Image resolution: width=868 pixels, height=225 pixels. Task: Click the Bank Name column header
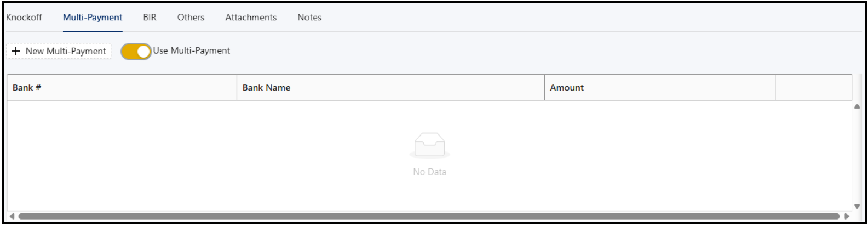pos(390,87)
